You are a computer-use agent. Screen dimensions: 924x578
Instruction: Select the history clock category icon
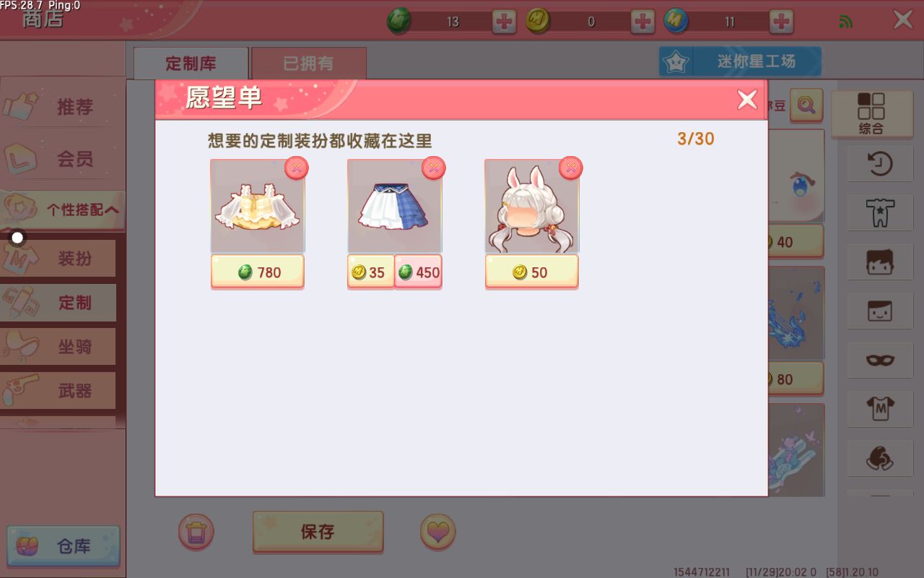point(879,164)
